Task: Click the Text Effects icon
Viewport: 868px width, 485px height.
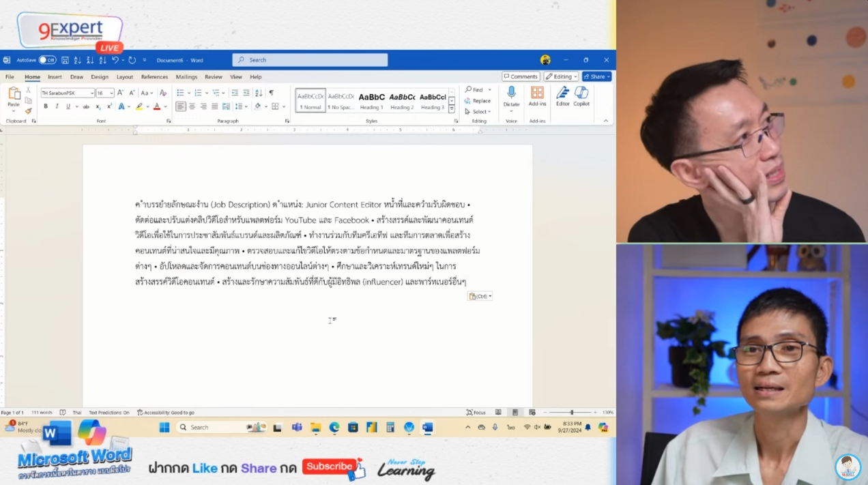Action: [121, 106]
